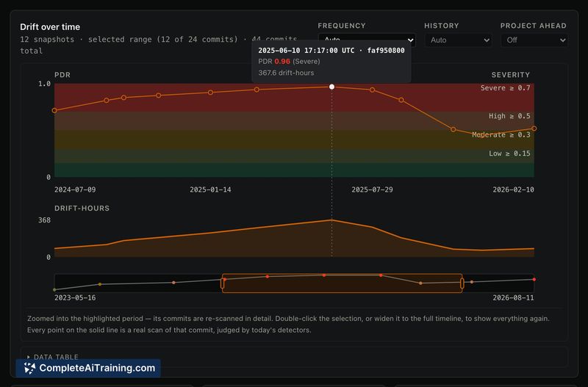The image size is (588, 387).
Task: Click the 2025-07-29 axis date label
Action: [373, 189]
